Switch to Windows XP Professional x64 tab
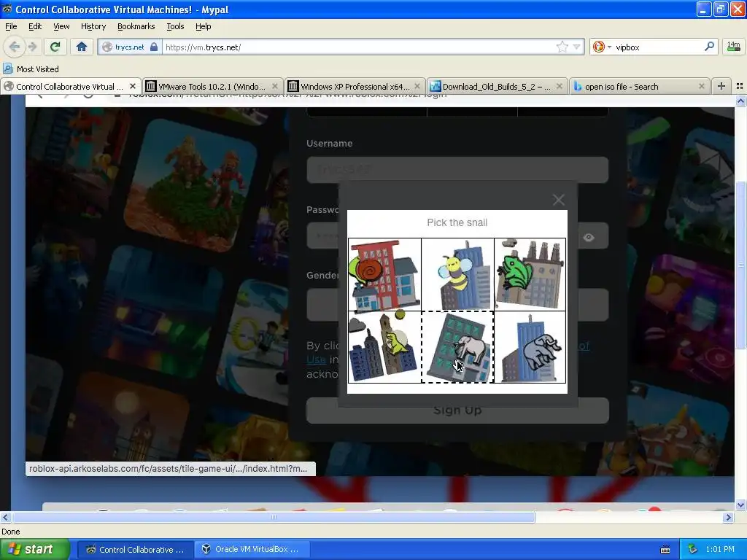 click(354, 86)
